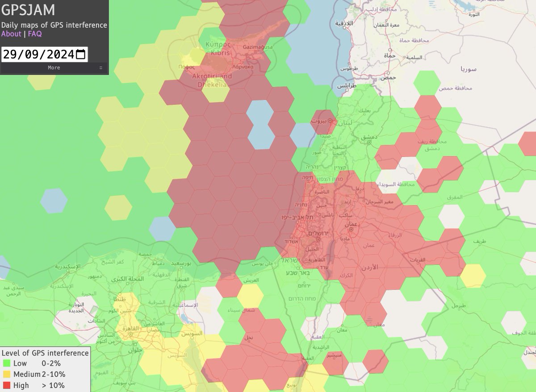Click 'Level of GPS interference' legend heading
The height and width of the screenshot is (392, 536).
point(45,353)
